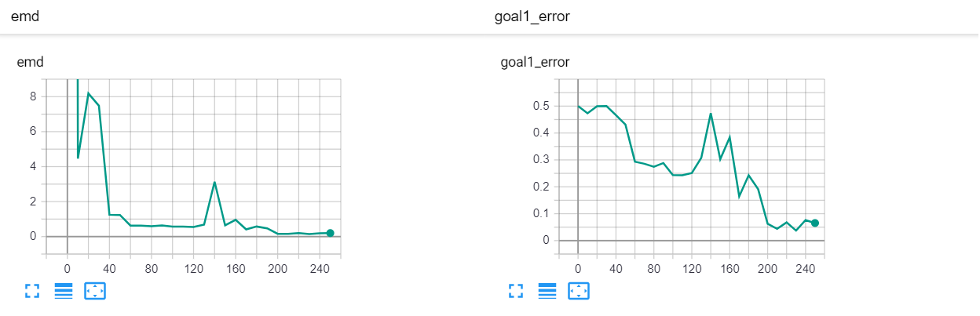
Task: Toggle log scale on emd y-axis
Action: click(64, 291)
